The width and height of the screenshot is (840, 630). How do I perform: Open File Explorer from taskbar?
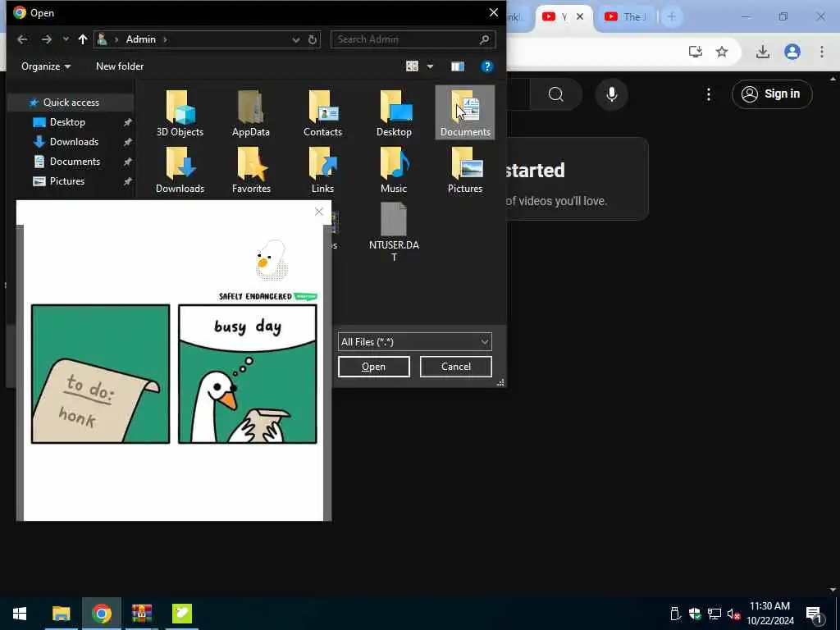click(x=61, y=614)
